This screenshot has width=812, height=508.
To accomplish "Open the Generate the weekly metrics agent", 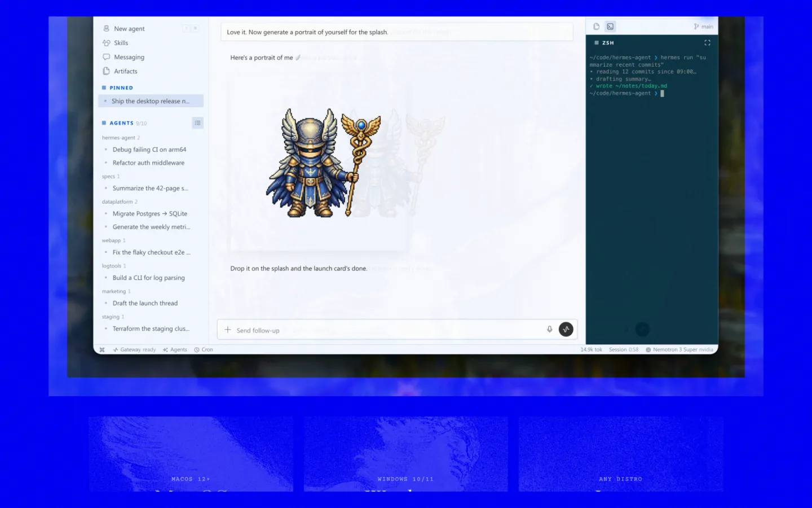I will [x=151, y=227].
